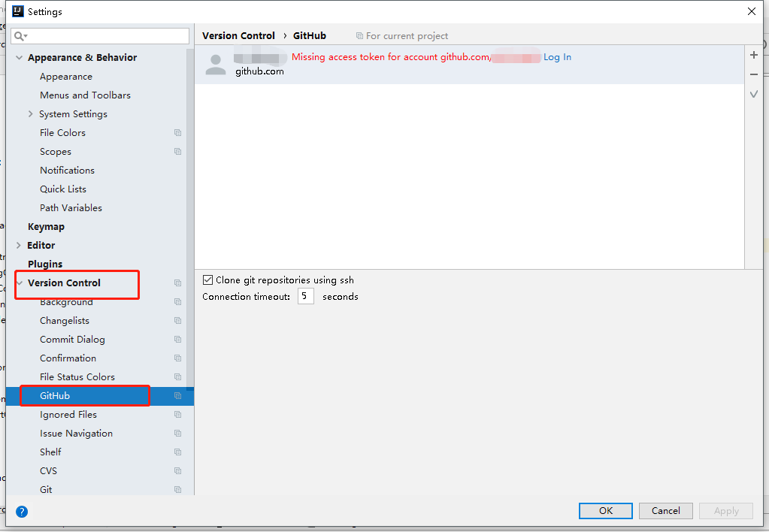
Task: Select Path Variables entry
Action: point(71,208)
